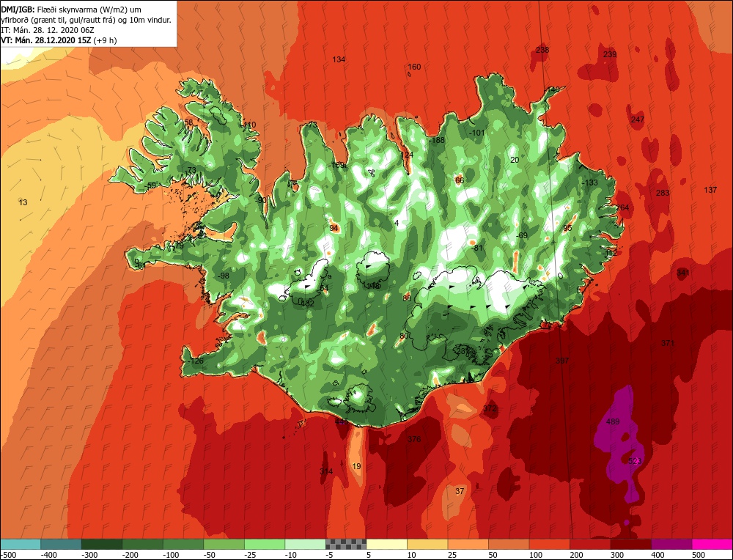Viewport: 733px width, 560px height.
Task: Click the map value "19" in the orange streak
Action: (357, 466)
